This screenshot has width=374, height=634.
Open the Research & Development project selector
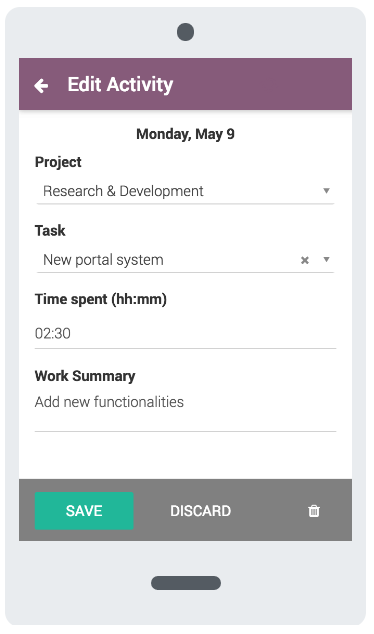185,191
